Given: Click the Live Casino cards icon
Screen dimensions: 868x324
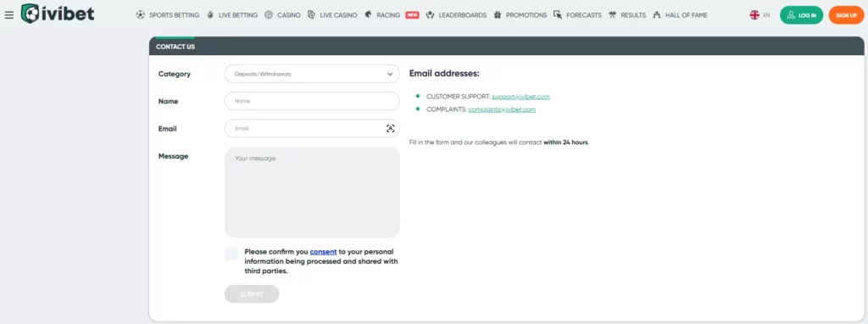Looking at the screenshot, I should [x=312, y=15].
